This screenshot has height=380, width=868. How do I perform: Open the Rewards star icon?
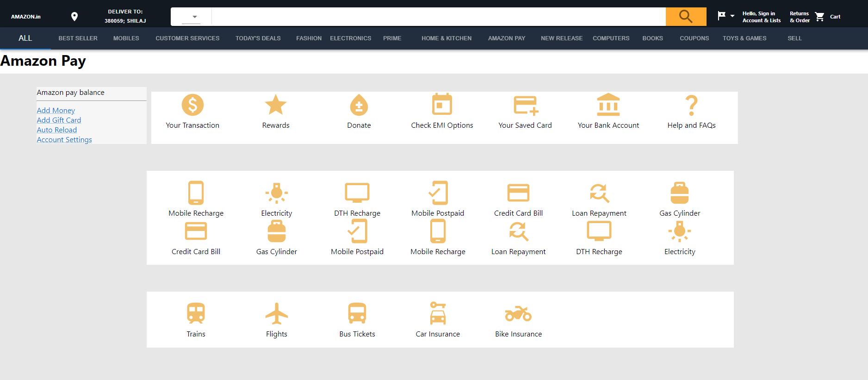[276, 105]
